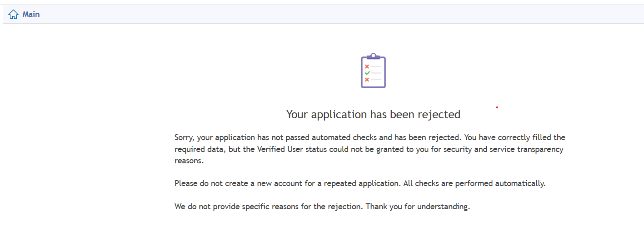Click the paragraph starting with "Sorry, your application"
Viewport: 644px width, 242px height.
[x=370, y=149]
